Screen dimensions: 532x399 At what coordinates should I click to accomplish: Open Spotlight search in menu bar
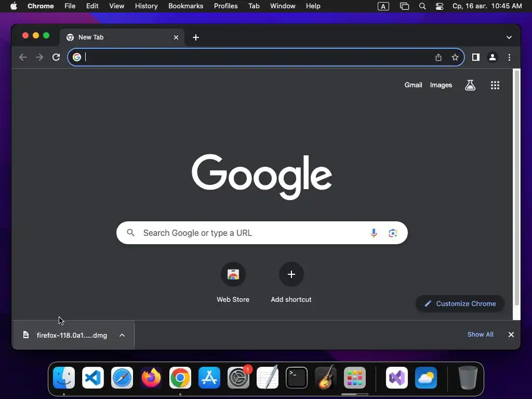pos(422,6)
